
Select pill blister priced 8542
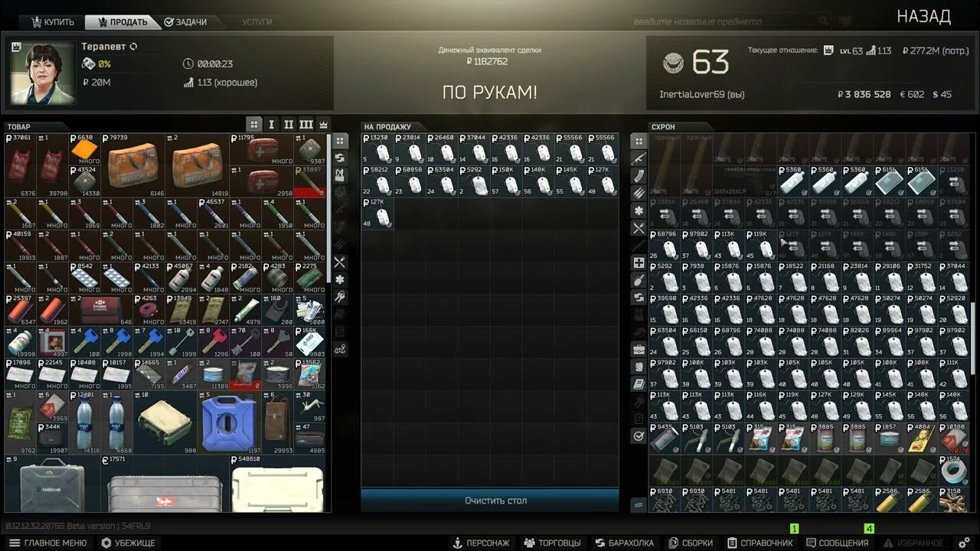tap(85, 279)
